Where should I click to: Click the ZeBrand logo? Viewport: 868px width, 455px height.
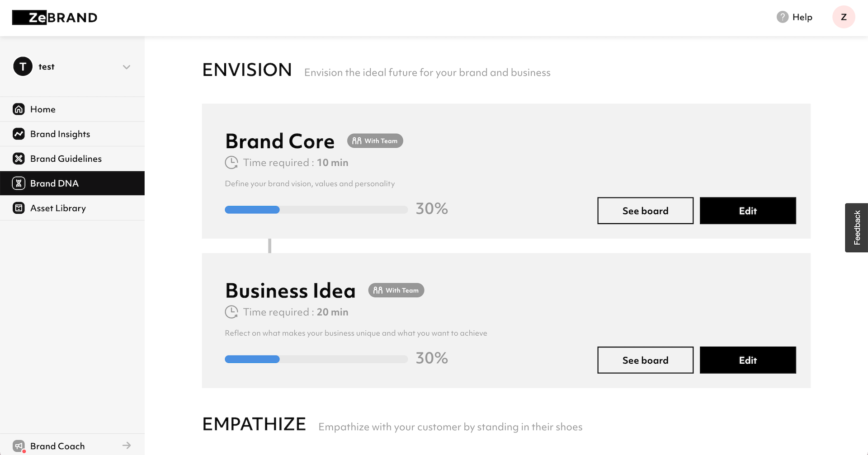pyautogui.click(x=55, y=18)
